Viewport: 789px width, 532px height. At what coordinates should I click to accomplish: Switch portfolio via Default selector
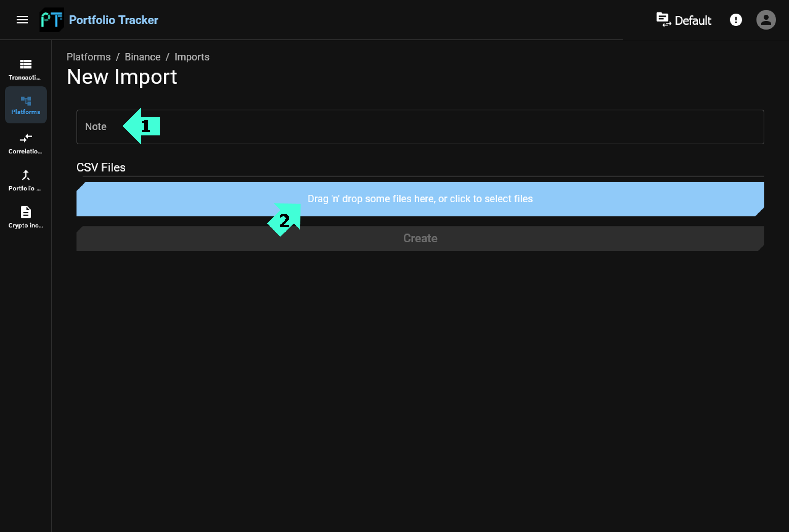coord(684,20)
